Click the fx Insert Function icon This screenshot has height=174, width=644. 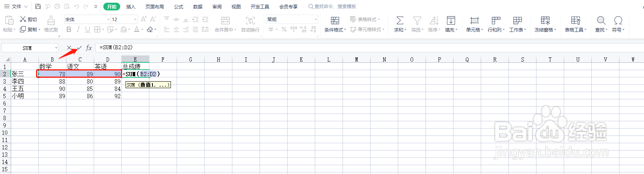(89, 48)
